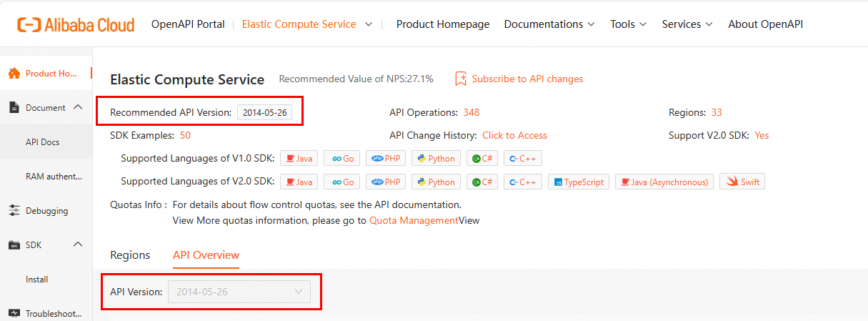
Task: Click the Troubleshoot icon in sidebar
Action: pos(13,313)
